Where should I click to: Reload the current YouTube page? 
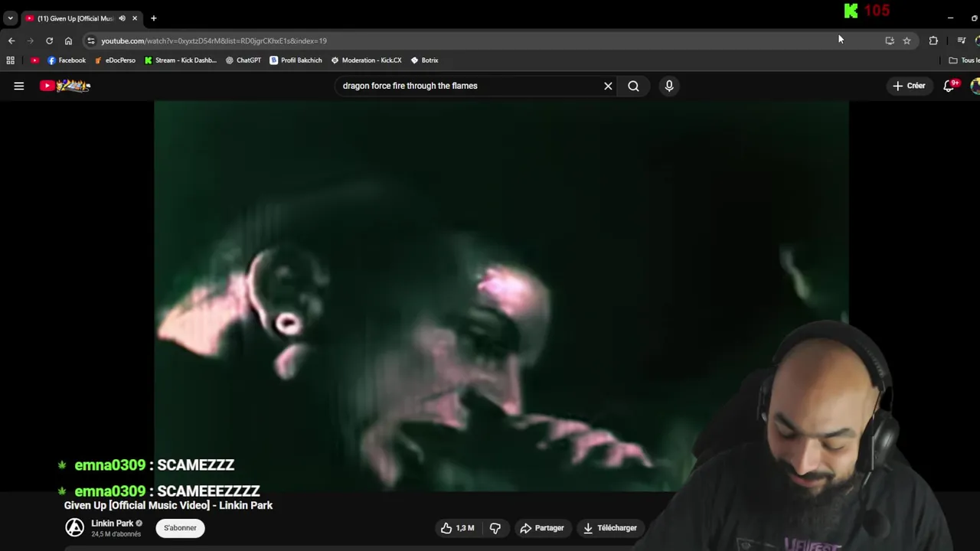pos(49,41)
